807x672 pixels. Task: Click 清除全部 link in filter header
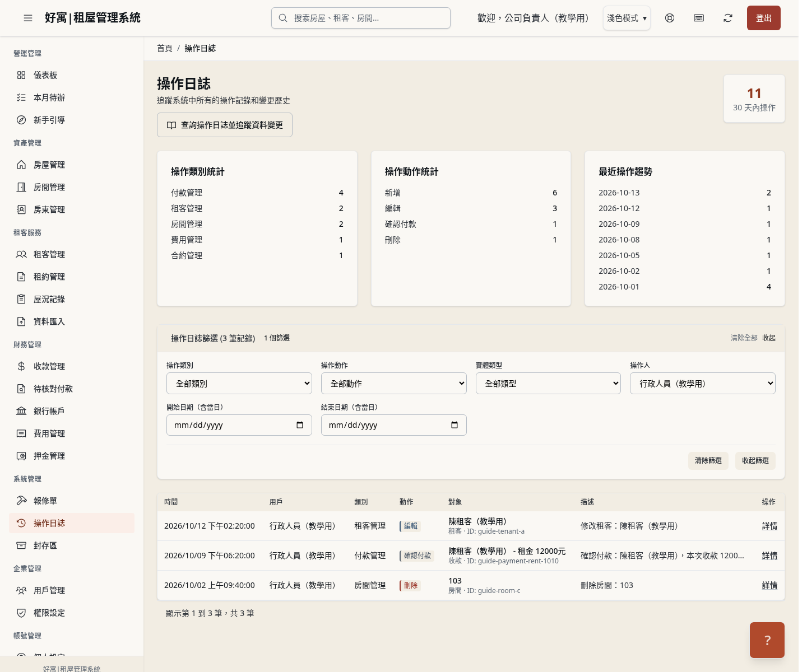[744, 338]
